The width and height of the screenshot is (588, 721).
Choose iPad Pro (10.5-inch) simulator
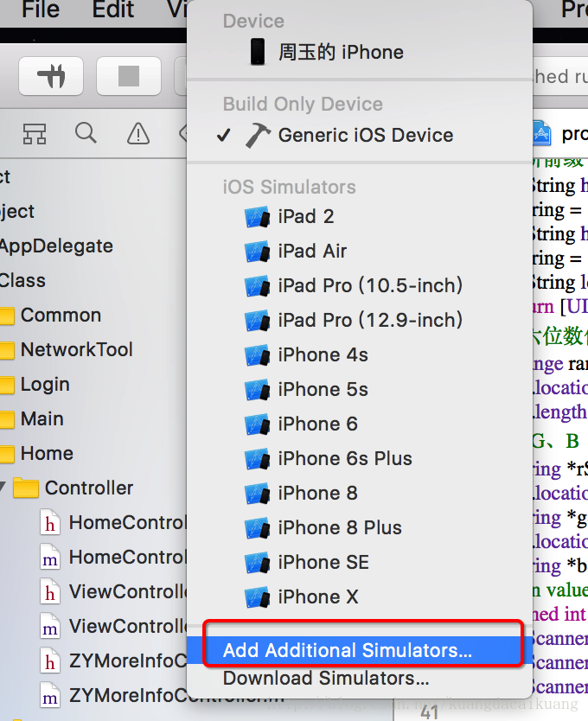click(x=360, y=286)
